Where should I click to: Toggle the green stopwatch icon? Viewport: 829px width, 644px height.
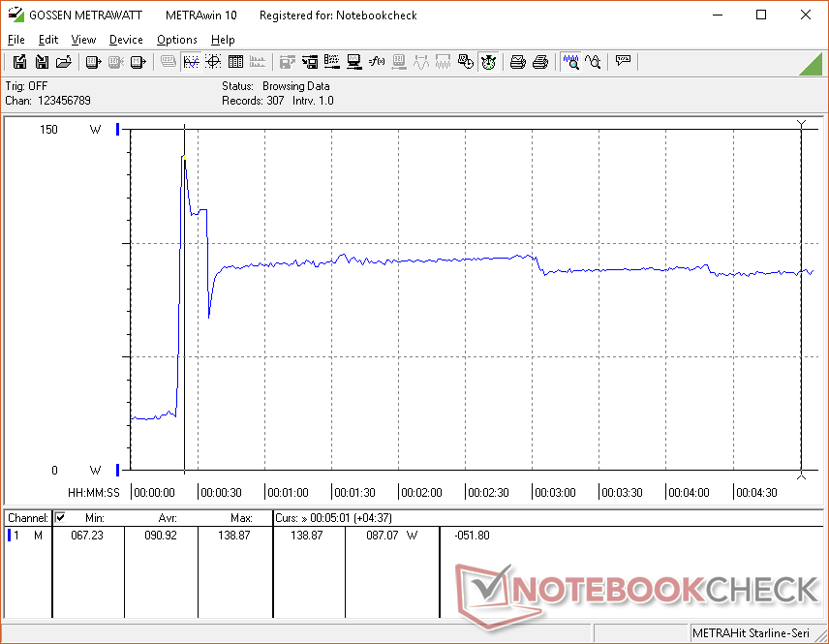tap(488, 62)
